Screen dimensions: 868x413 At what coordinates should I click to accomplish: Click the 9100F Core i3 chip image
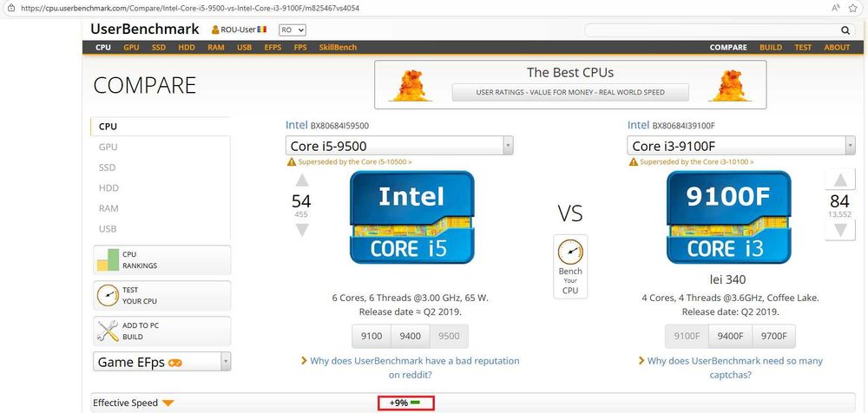click(x=728, y=217)
